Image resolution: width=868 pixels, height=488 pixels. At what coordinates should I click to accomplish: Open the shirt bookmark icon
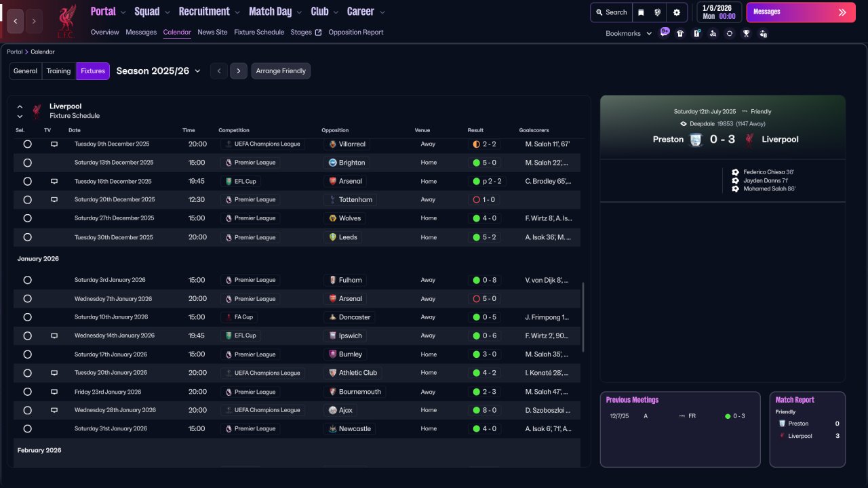point(680,33)
